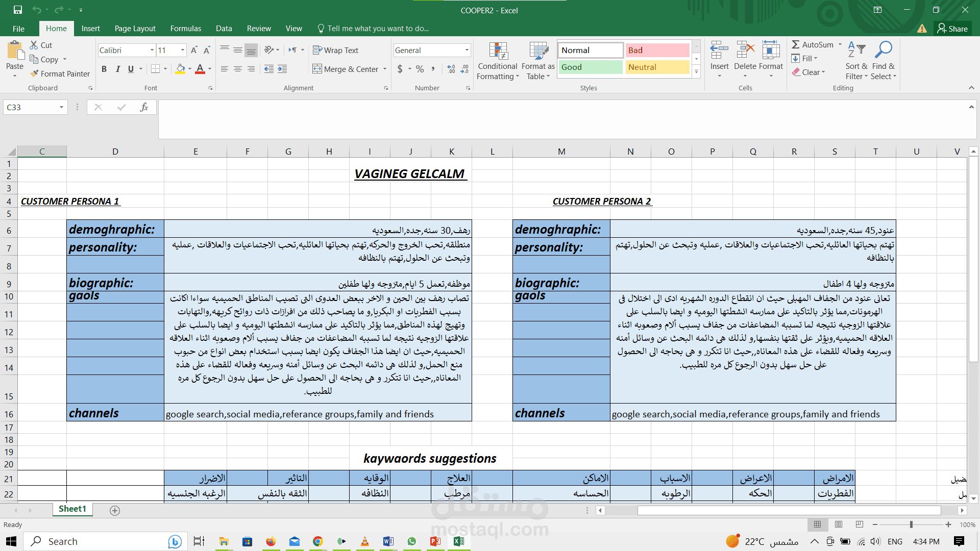980x551 pixels.
Task: Click the Clear button
Action: tap(807, 72)
